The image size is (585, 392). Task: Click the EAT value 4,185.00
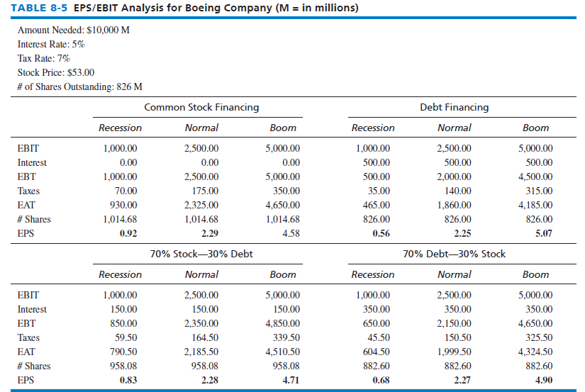536,205
